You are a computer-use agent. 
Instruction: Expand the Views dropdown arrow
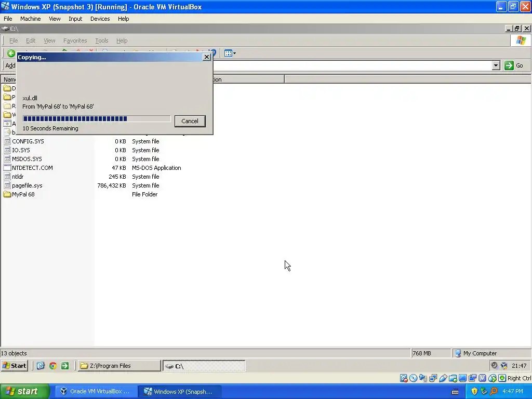tap(234, 54)
